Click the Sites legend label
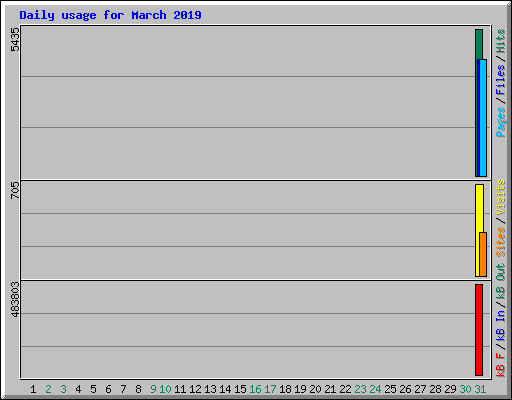The height and width of the screenshot is (400, 512). tap(500, 242)
